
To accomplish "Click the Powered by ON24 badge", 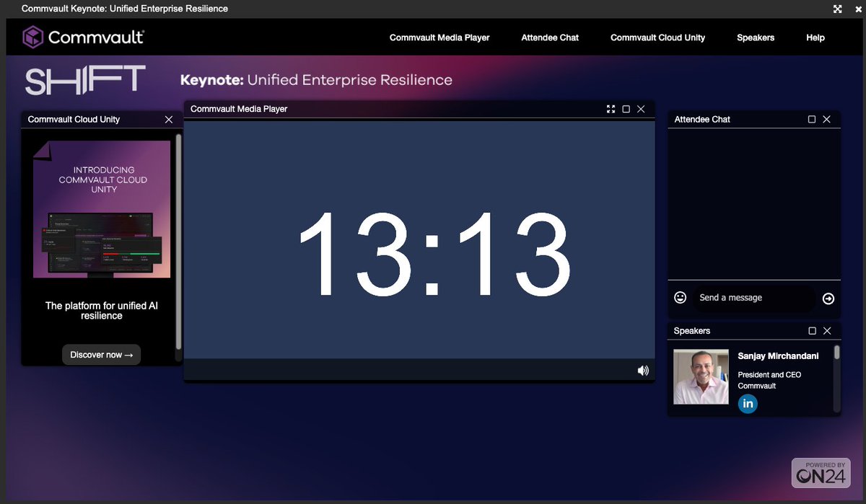I will pos(821,473).
